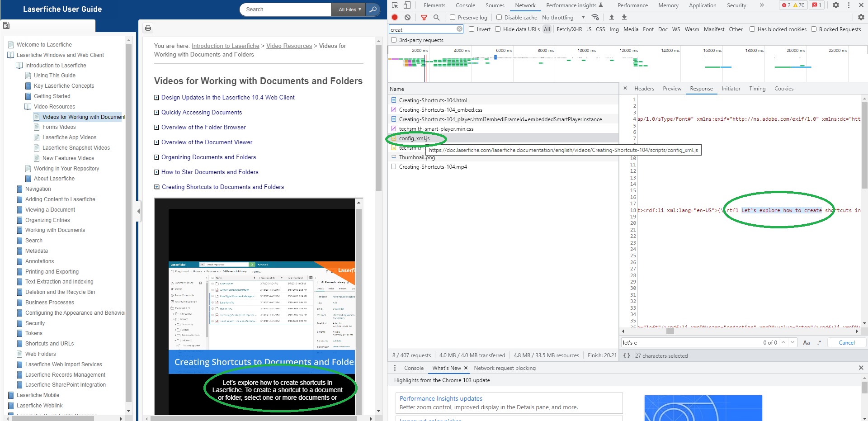The width and height of the screenshot is (868, 421).
Task: Tick Hide data URLs checkbox
Action: 498,29
